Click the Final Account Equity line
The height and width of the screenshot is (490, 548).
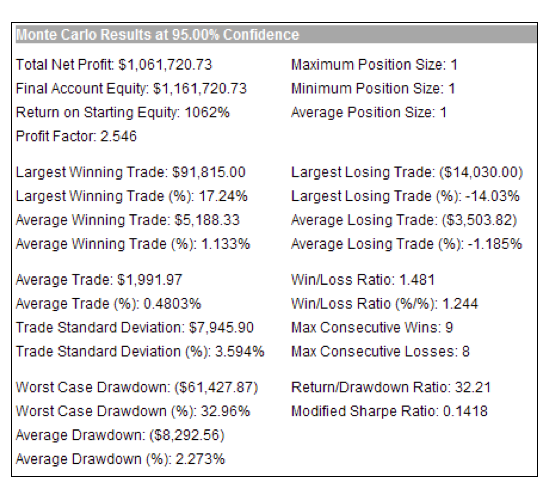pos(131,89)
